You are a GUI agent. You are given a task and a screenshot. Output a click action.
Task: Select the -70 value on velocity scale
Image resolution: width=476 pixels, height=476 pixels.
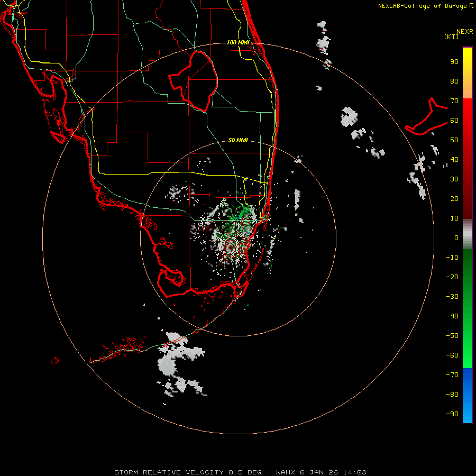[452, 374]
